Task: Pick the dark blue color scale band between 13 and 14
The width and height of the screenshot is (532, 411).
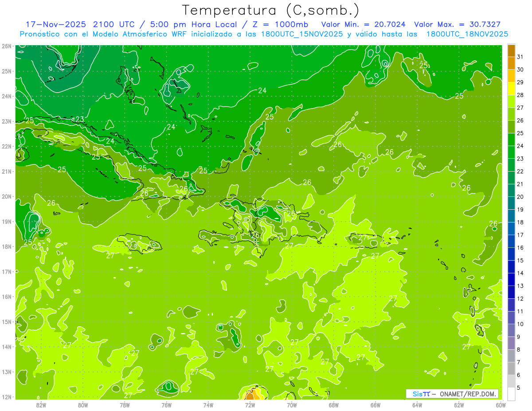Action: [511, 279]
